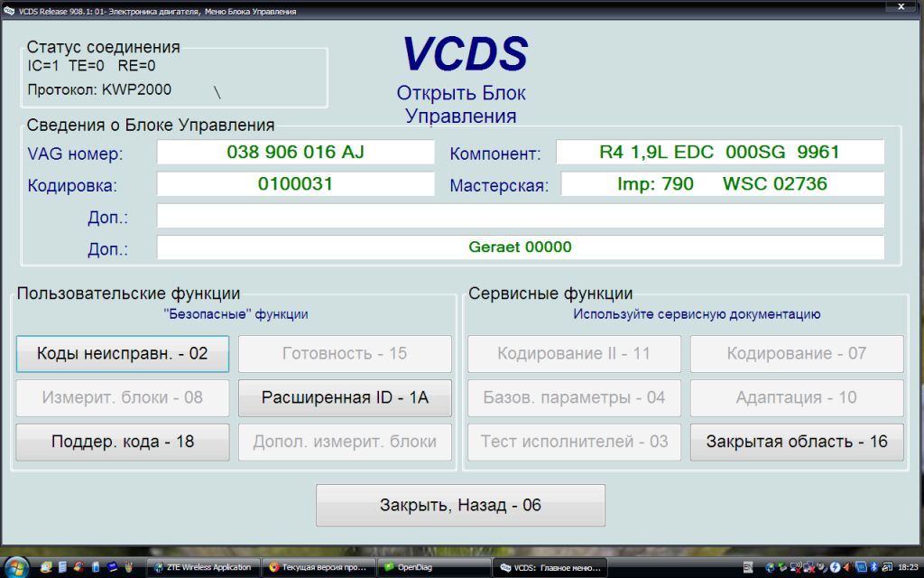Open Измерит. блоки - 08 measuring blocks
This screenshot has height=578, width=924.
123,397
